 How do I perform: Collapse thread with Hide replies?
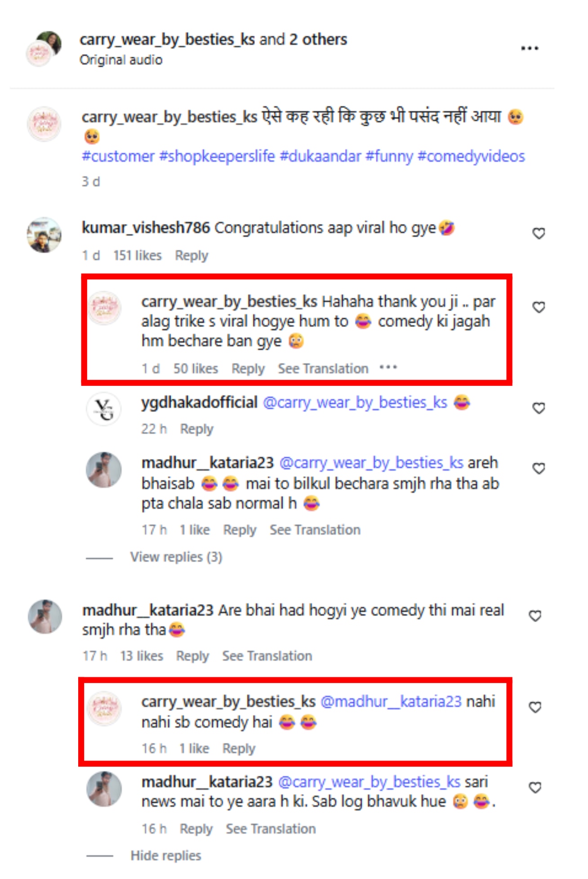coord(165,856)
